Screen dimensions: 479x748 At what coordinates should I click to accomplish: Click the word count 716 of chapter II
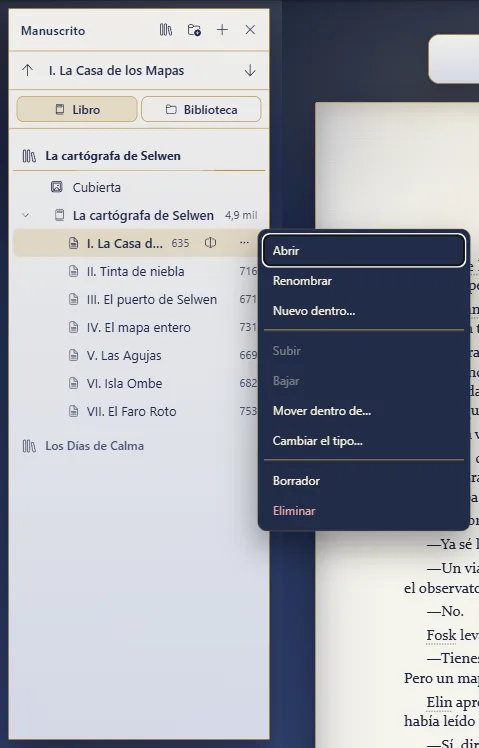coord(248,271)
